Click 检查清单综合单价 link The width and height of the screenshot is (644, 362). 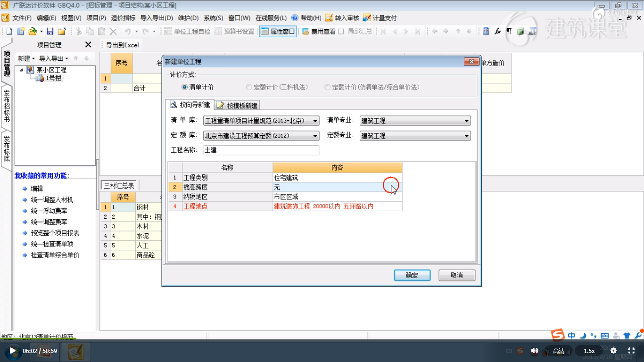(x=55, y=255)
